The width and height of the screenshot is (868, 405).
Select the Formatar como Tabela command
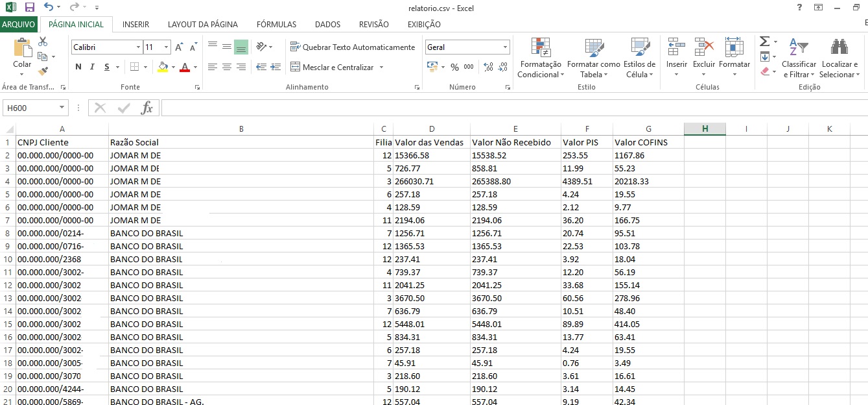point(592,58)
